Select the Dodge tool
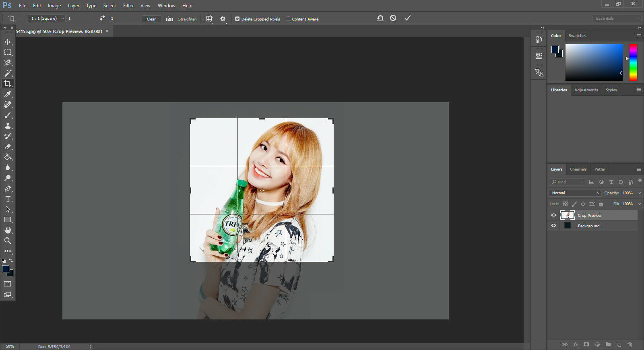Image resolution: width=644 pixels, height=350 pixels. click(x=8, y=178)
